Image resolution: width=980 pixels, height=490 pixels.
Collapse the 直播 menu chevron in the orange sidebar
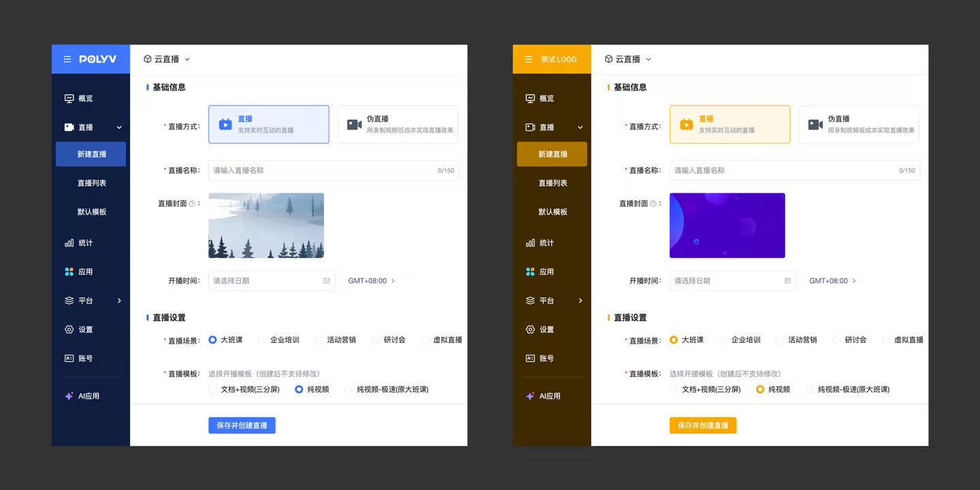[x=581, y=127]
